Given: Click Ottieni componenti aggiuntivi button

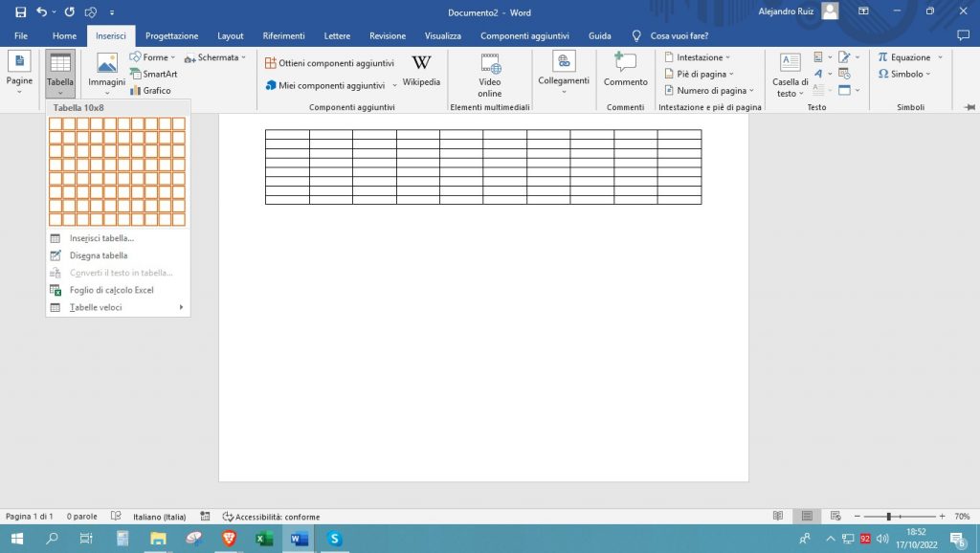Looking at the screenshot, I should (329, 62).
